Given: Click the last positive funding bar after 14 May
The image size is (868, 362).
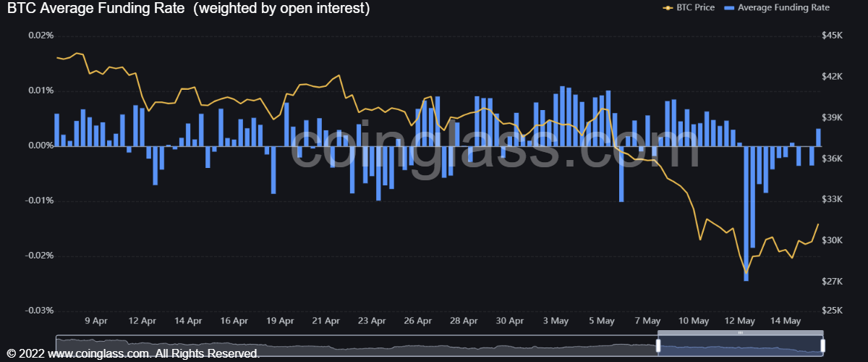Looking at the screenshot, I should pos(818,137).
